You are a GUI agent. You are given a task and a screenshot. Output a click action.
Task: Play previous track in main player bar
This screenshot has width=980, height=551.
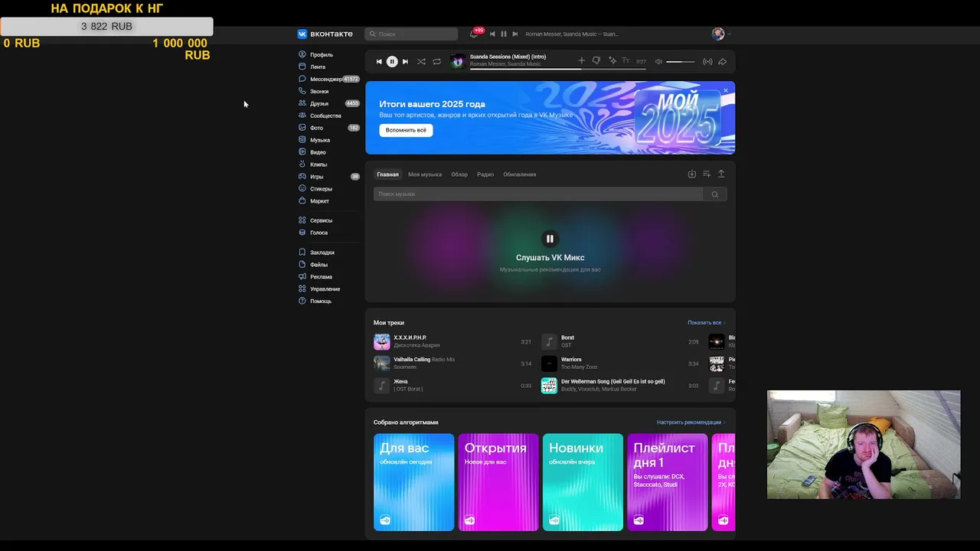pos(379,61)
